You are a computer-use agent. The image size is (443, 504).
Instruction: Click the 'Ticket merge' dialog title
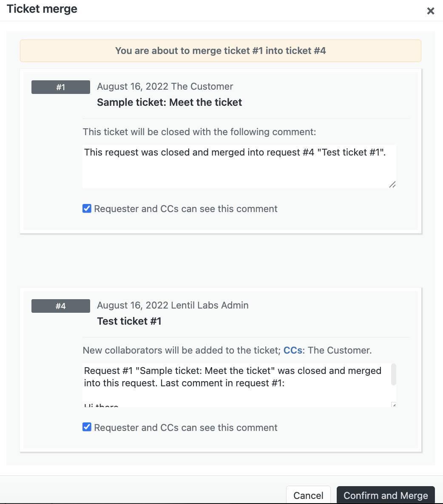42,9
